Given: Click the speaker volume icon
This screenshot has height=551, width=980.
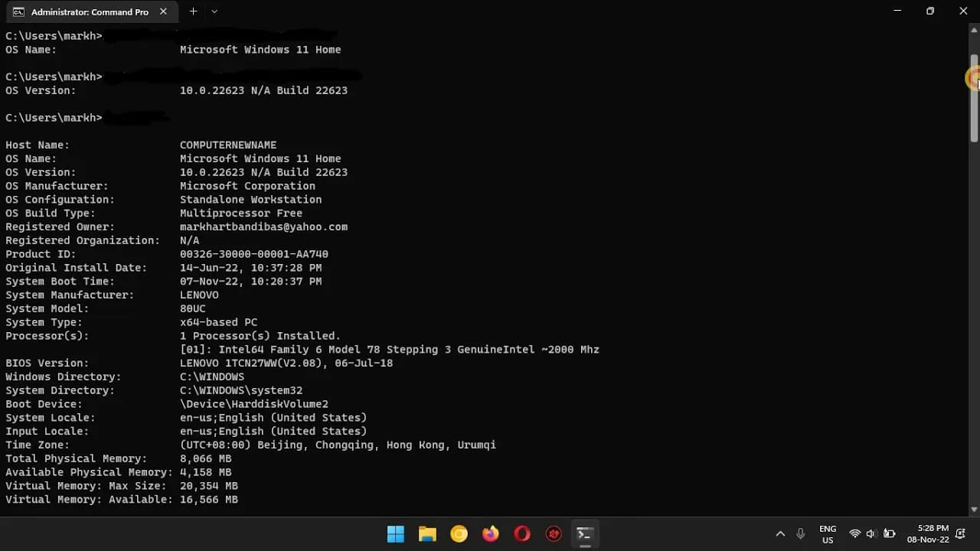Looking at the screenshot, I should coord(871,533).
